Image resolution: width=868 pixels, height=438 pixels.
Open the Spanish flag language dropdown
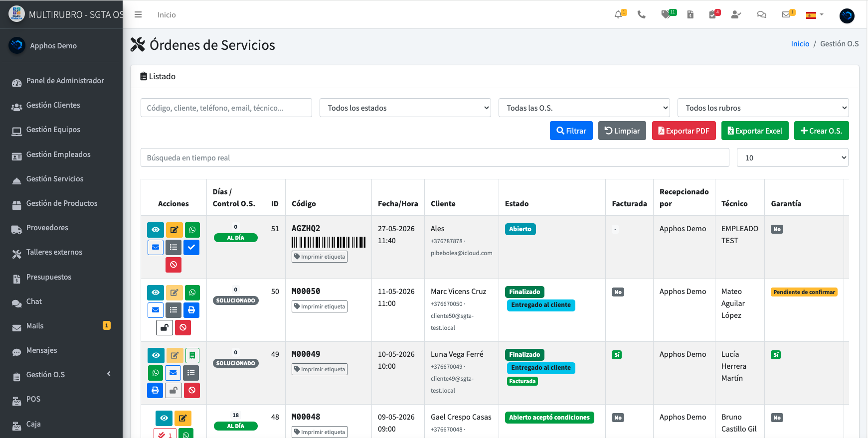coord(815,15)
